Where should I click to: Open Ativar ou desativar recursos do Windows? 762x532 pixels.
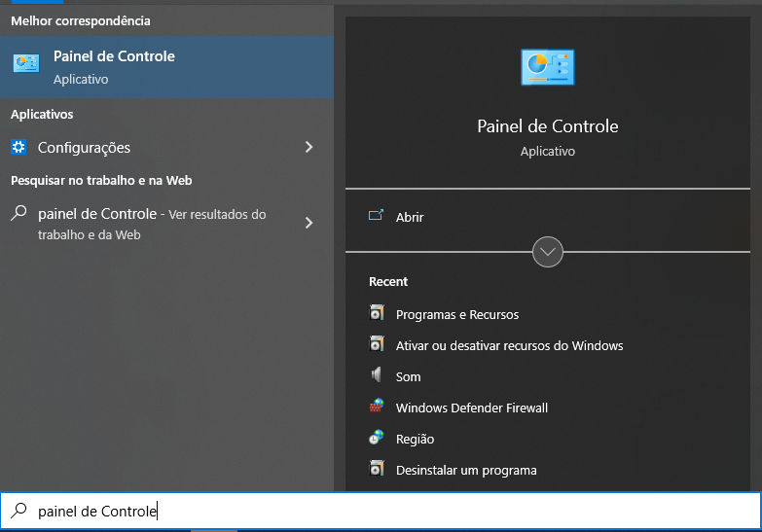tap(509, 345)
